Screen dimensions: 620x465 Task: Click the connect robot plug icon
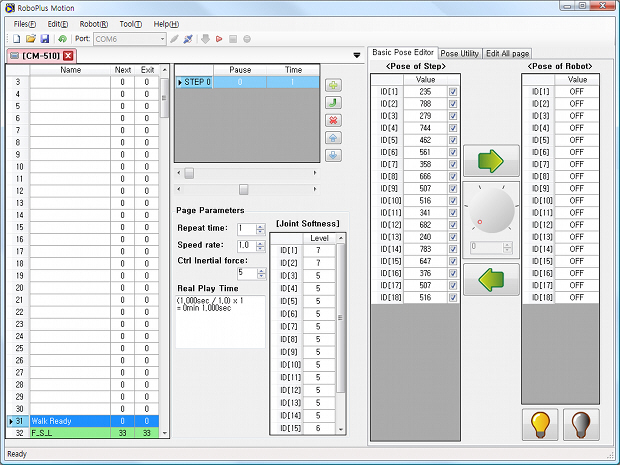coord(174,39)
